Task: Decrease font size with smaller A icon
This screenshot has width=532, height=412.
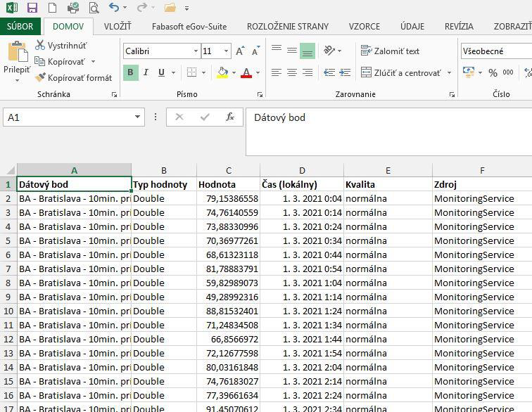Action: click(x=255, y=51)
